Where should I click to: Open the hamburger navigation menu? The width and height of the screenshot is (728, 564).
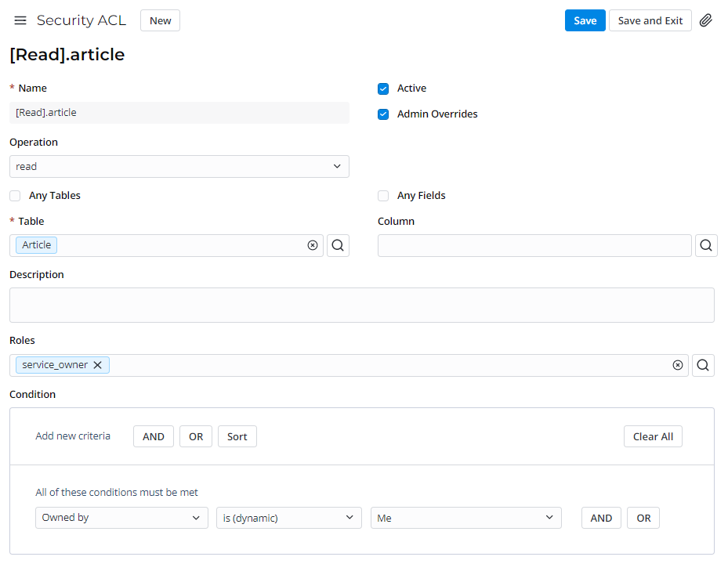tap(20, 20)
